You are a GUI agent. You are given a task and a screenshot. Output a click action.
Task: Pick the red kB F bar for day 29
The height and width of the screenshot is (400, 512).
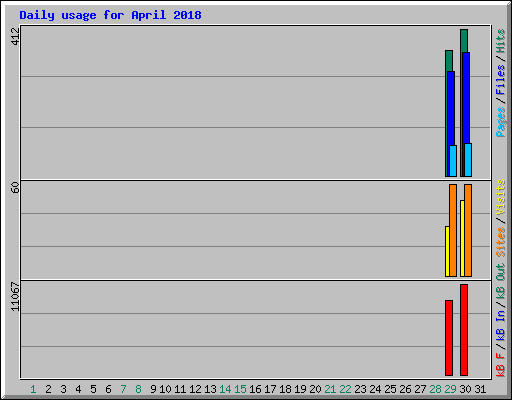click(449, 338)
